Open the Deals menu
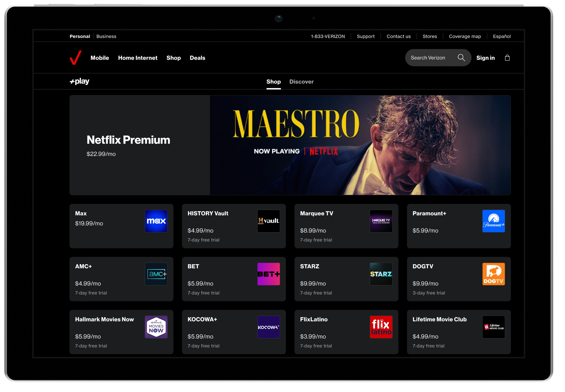The height and width of the screenshot is (392, 565). pos(197,58)
